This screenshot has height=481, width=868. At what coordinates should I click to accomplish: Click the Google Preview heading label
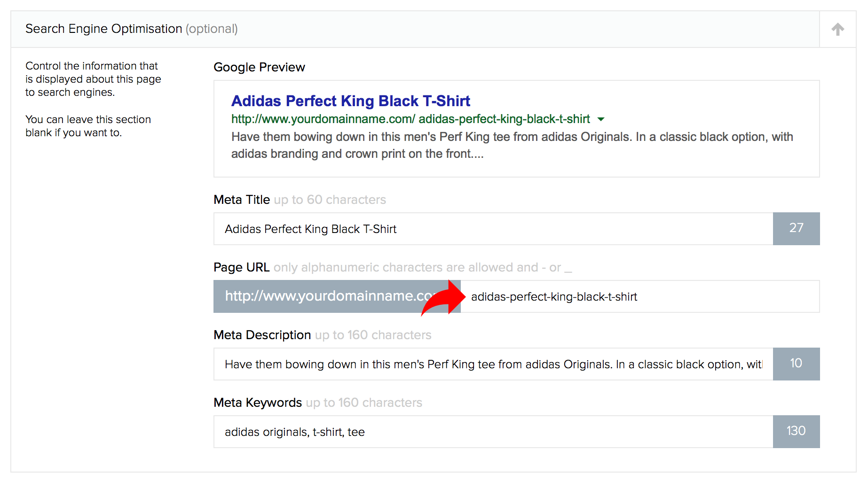coord(259,67)
